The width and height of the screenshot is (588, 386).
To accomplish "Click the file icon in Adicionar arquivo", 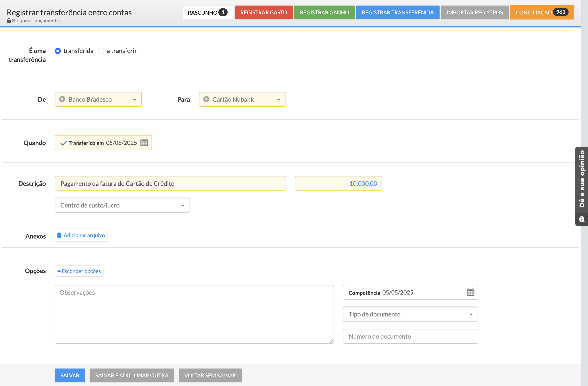I will [x=59, y=235].
